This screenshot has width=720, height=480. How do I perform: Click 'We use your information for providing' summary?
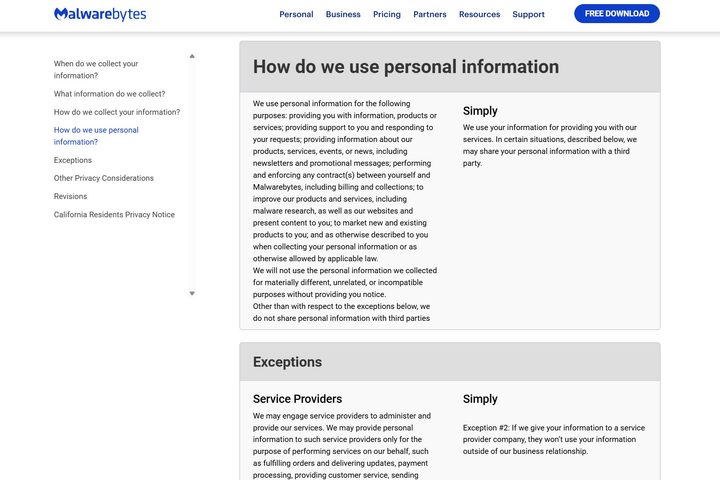coord(550,145)
